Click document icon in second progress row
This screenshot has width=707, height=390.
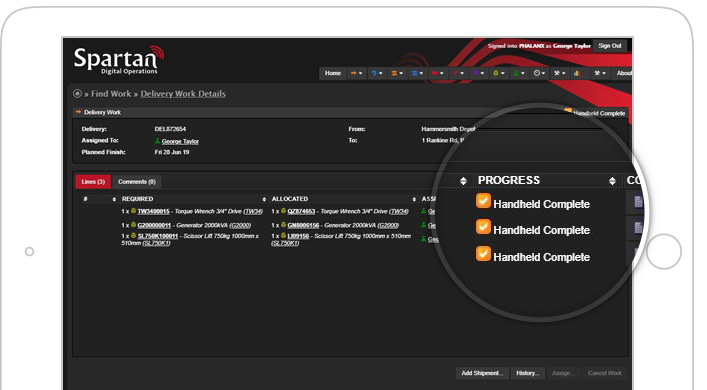638,228
